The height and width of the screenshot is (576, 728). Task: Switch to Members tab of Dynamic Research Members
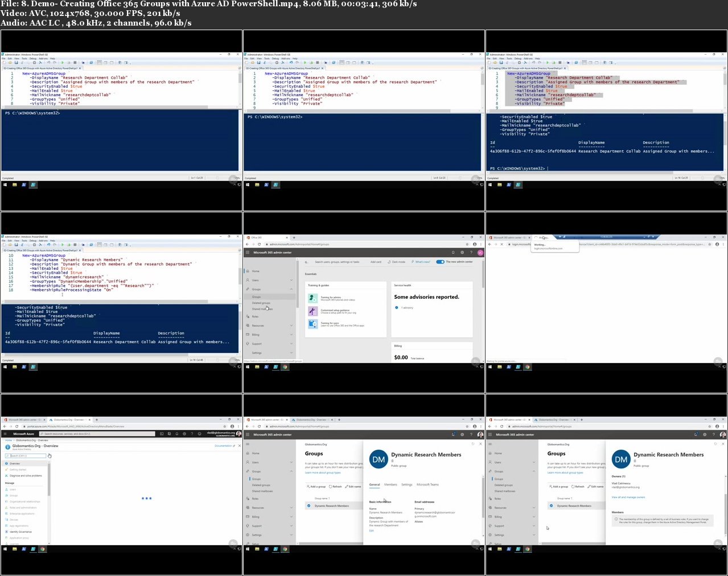390,484
